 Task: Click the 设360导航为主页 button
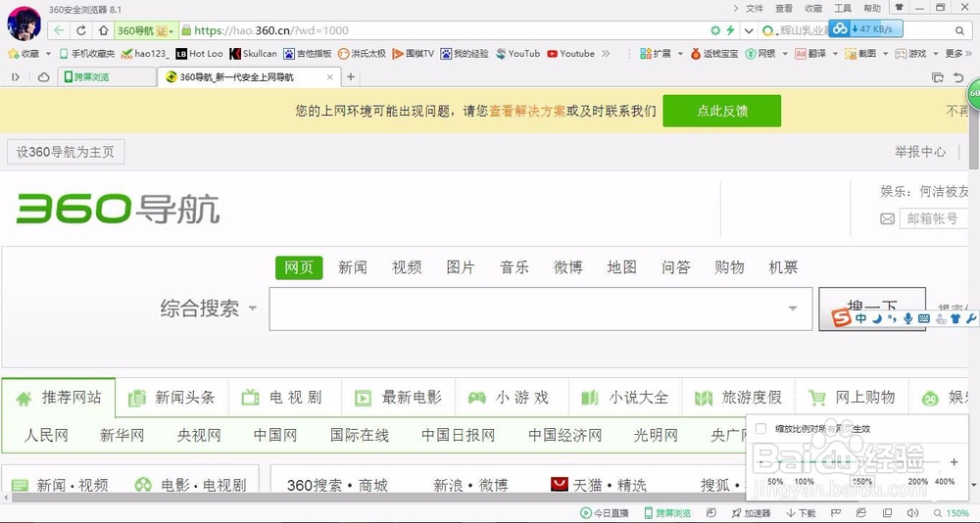66,152
